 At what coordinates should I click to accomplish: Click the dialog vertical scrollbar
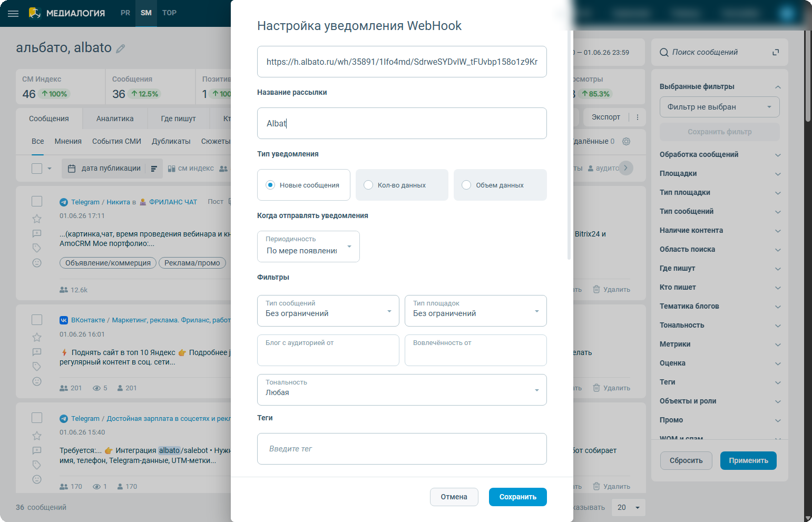569,145
